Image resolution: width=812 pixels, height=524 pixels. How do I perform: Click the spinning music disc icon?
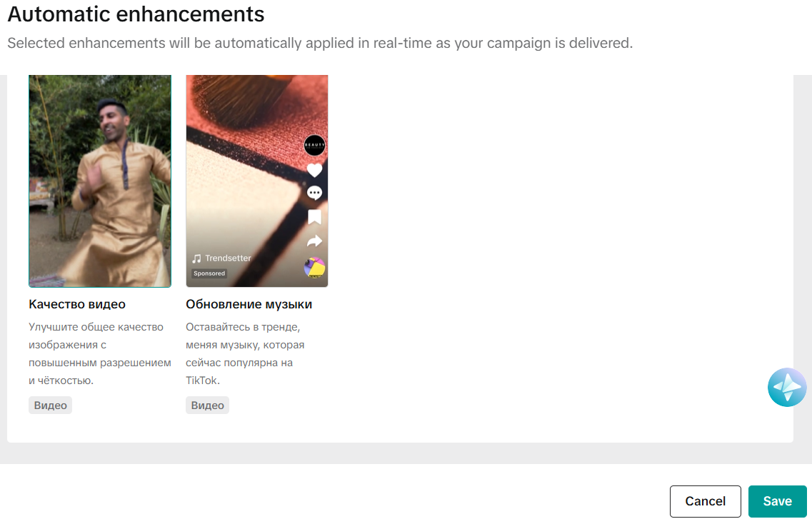[314, 267]
